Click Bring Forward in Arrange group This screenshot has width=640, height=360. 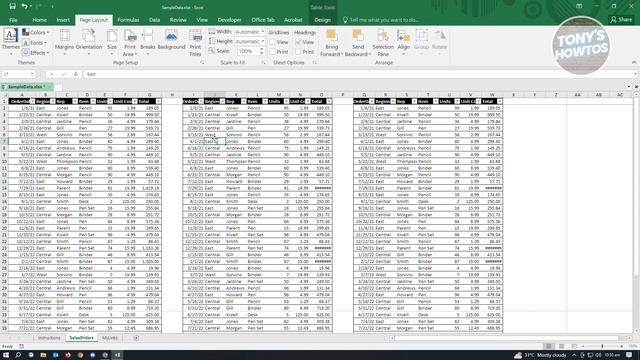[x=331, y=42]
